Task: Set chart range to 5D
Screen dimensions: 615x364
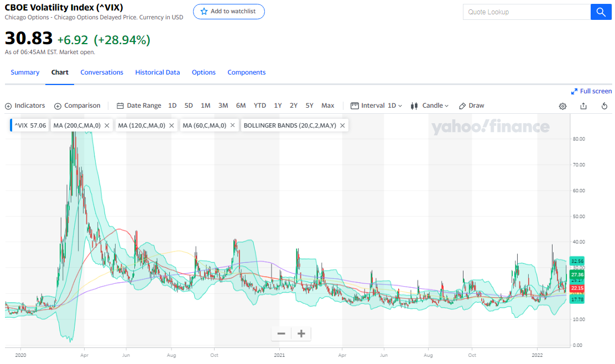Action: pyautogui.click(x=189, y=106)
